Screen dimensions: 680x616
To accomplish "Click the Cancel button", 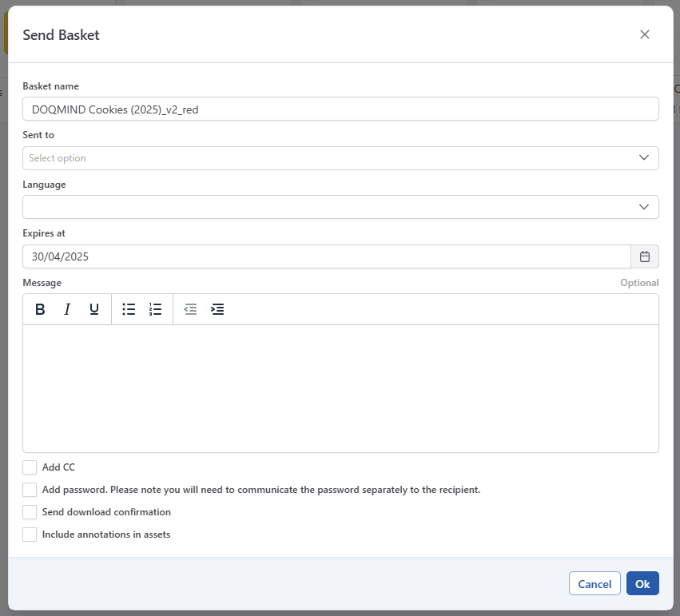I will [x=595, y=583].
